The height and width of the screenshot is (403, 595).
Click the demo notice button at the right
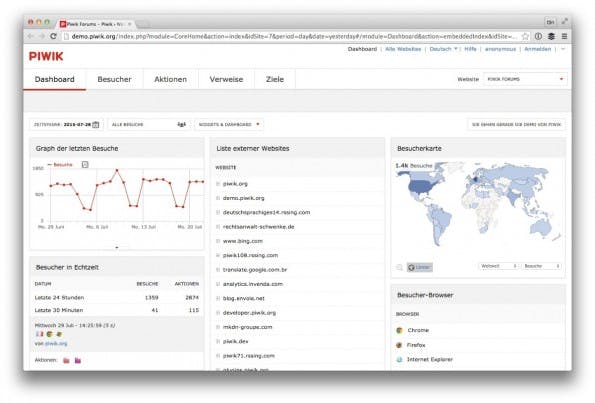516,124
